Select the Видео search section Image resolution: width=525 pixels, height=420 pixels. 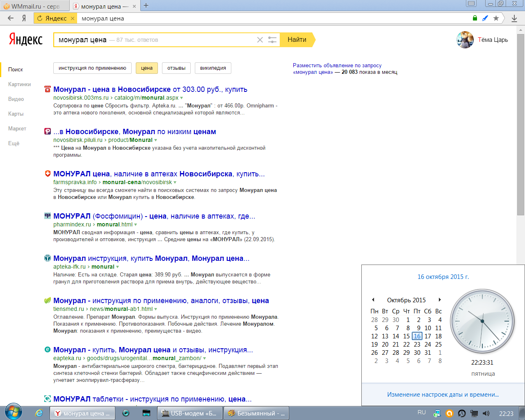(x=16, y=99)
